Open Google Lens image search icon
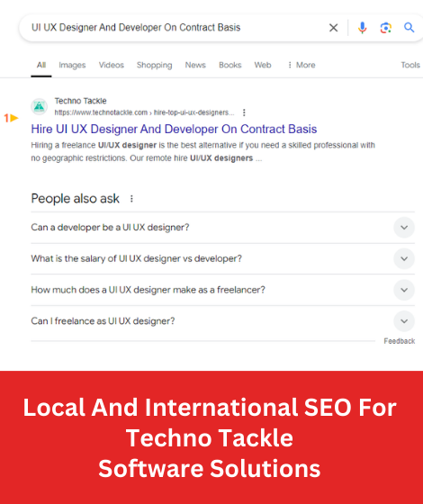423x504 pixels. (386, 28)
